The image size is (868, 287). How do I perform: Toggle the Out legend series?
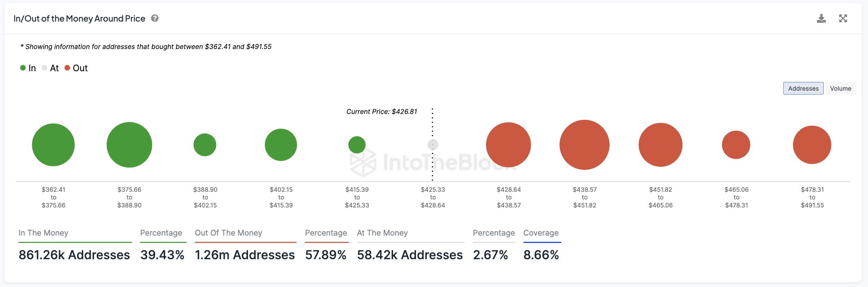click(x=76, y=68)
